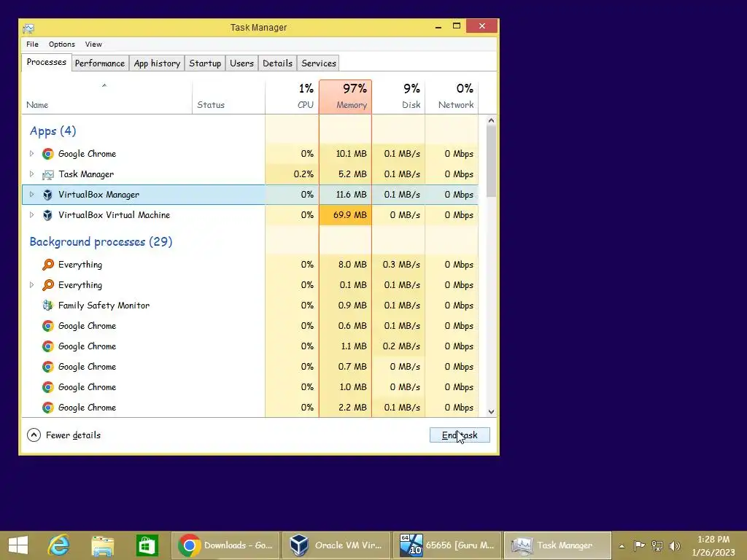
Task: Click the volume speaker tray icon
Action: 675,545
